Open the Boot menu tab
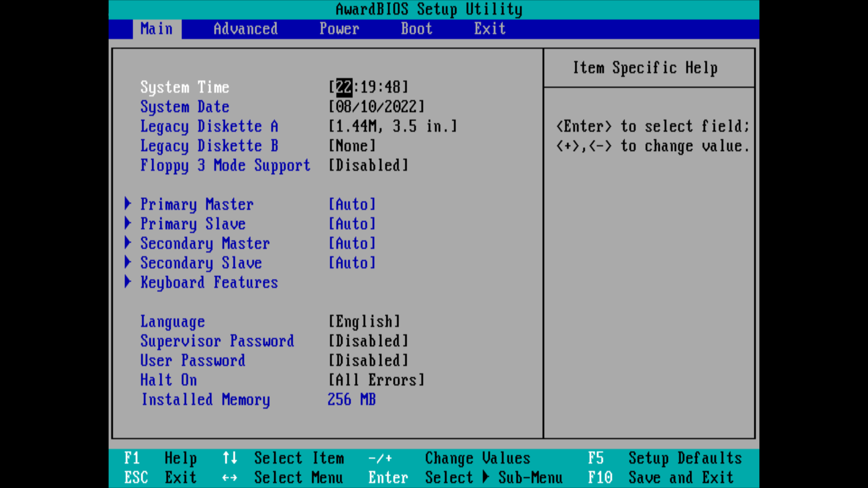The image size is (868, 488). [x=416, y=29]
